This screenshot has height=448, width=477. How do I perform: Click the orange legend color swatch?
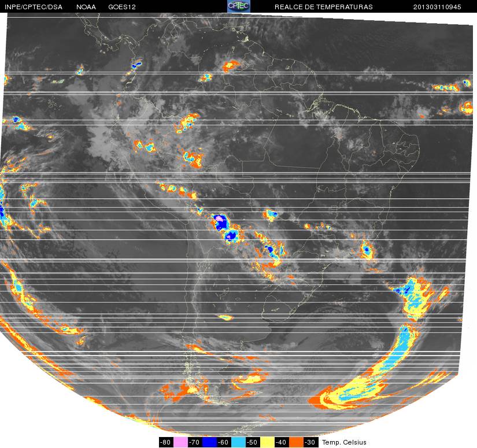296,442
